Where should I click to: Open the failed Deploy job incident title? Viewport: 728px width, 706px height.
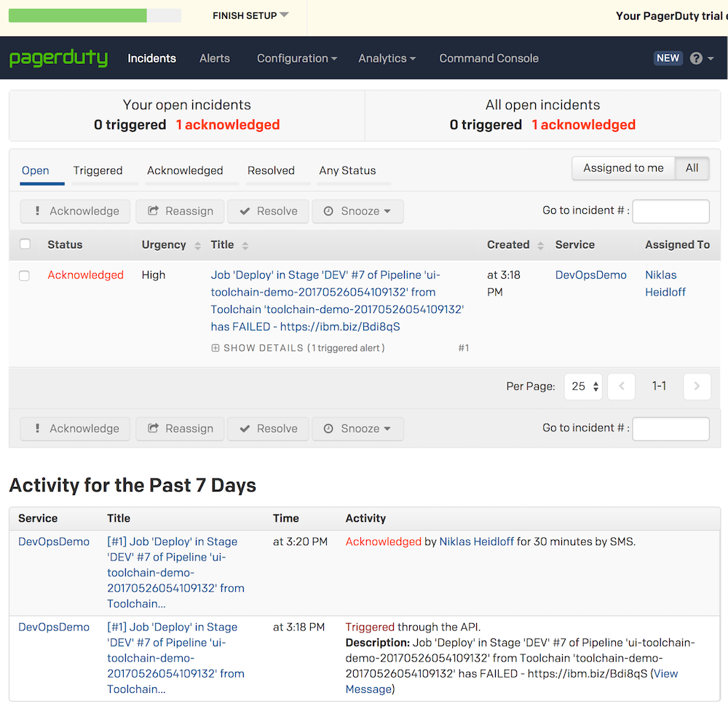pyautogui.click(x=338, y=301)
